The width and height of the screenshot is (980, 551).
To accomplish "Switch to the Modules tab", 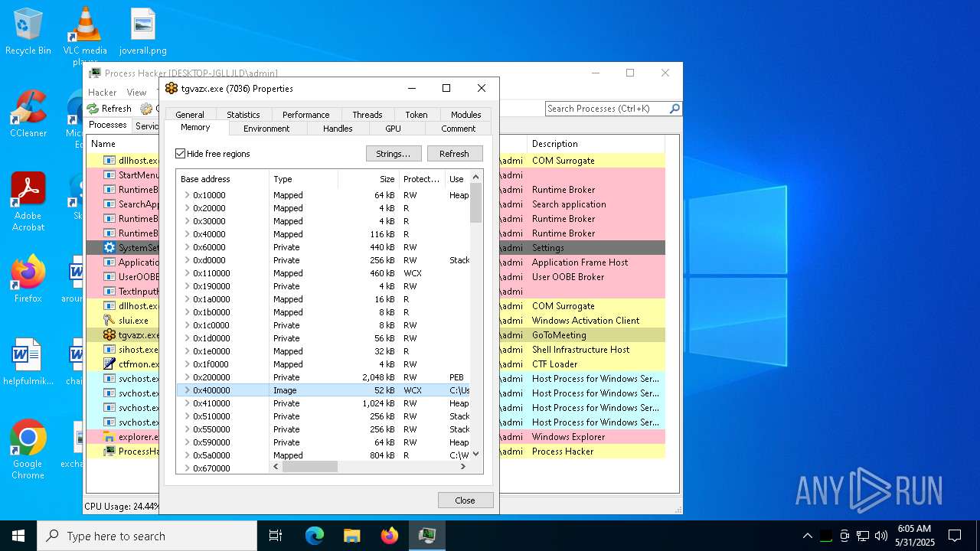I will point(466,115).
